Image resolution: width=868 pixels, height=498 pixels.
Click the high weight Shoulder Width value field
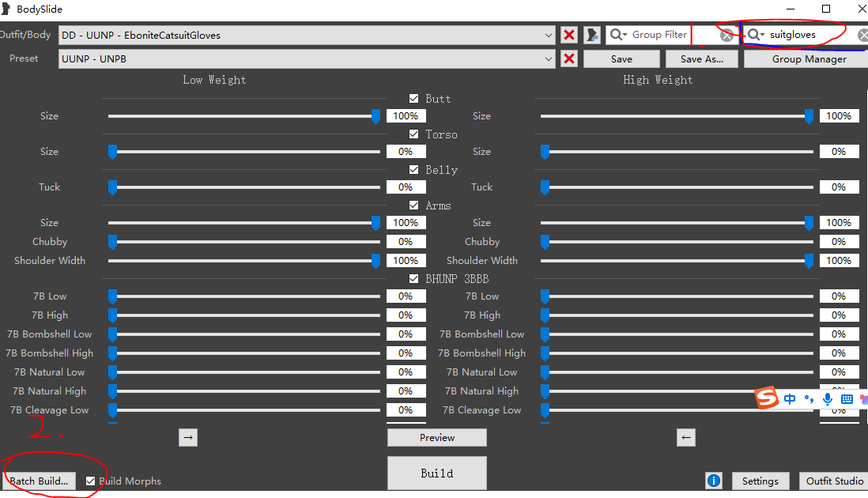[x=839, y=261]
